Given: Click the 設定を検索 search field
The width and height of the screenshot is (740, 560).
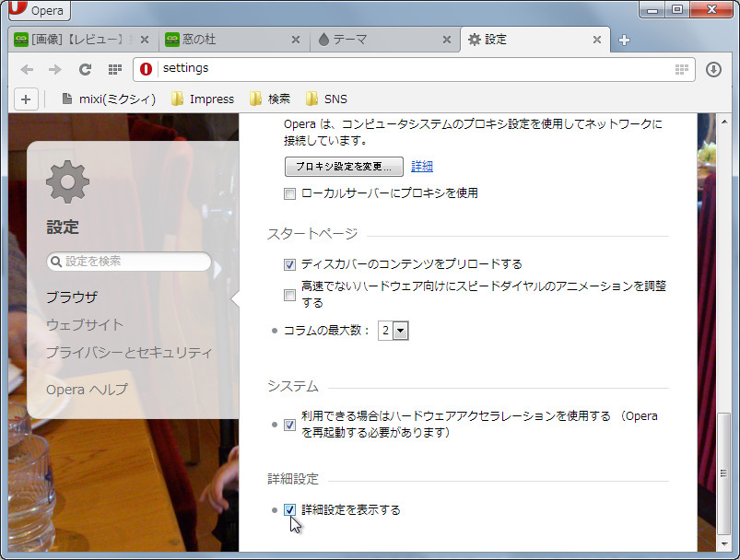Looking at the screenshot, I should (129, 261).
